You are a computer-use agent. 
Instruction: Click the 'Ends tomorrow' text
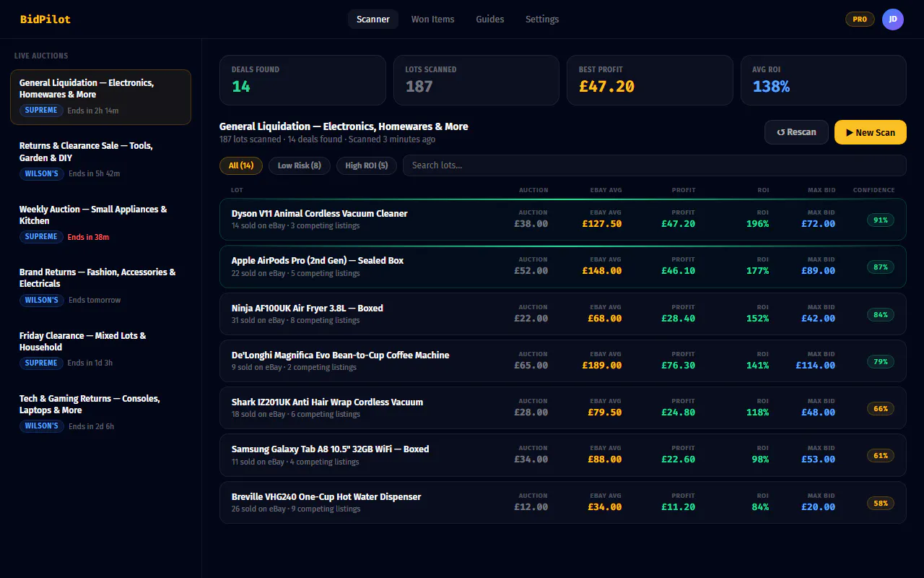pyautogui.click(x=95, y=300)
